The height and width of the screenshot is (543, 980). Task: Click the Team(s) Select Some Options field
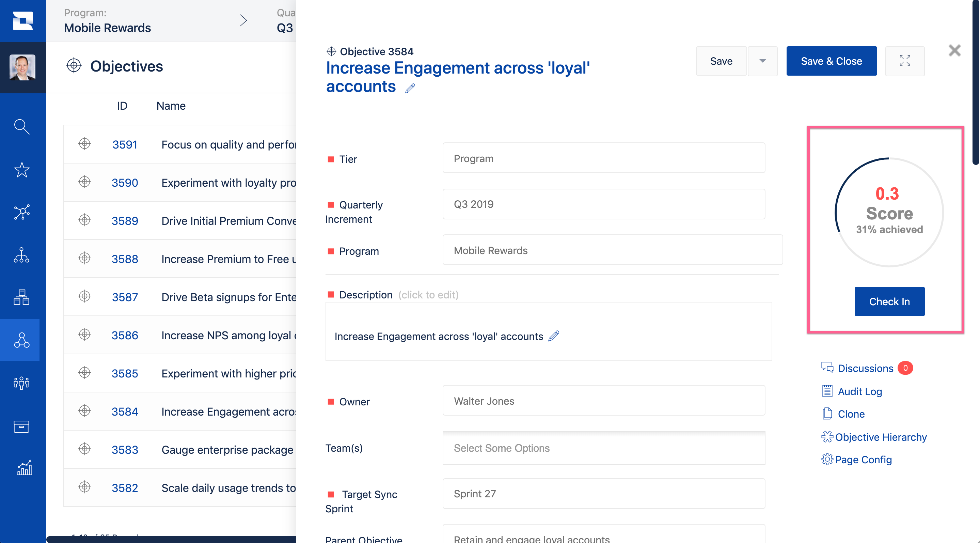click(x=604, y=448)
